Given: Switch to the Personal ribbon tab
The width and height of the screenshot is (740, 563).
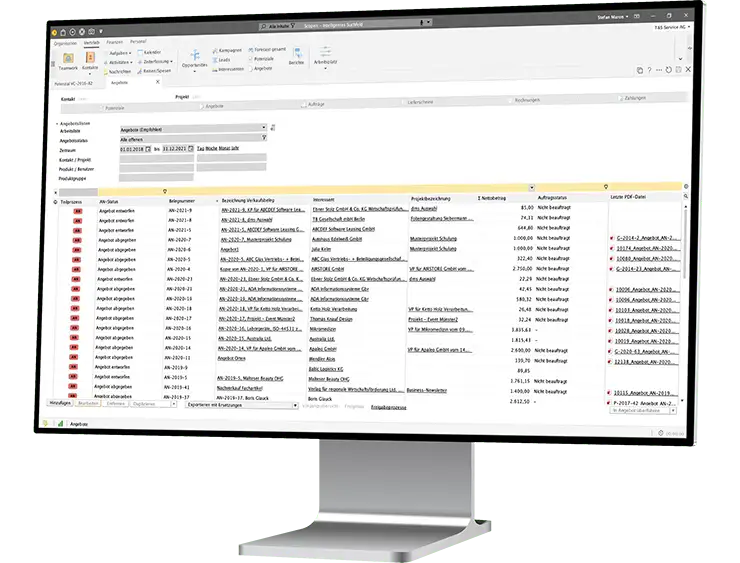Looking at the screenshot, I should click(x=138, y=42).
